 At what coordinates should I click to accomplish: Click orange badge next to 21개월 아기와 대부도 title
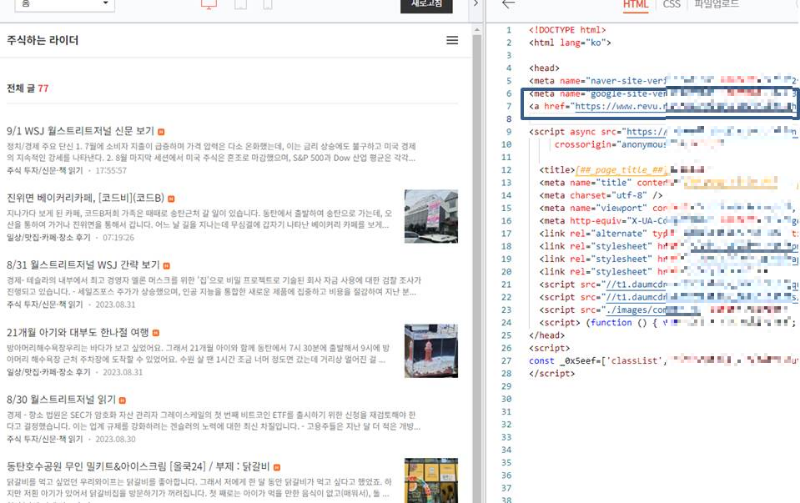pos(156,333)
